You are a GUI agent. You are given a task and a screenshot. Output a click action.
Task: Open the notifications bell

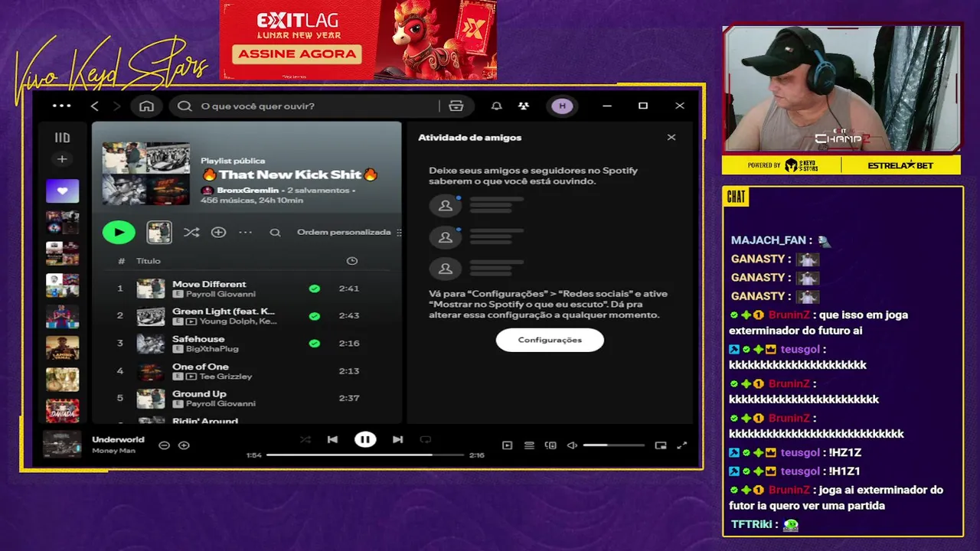496,106
